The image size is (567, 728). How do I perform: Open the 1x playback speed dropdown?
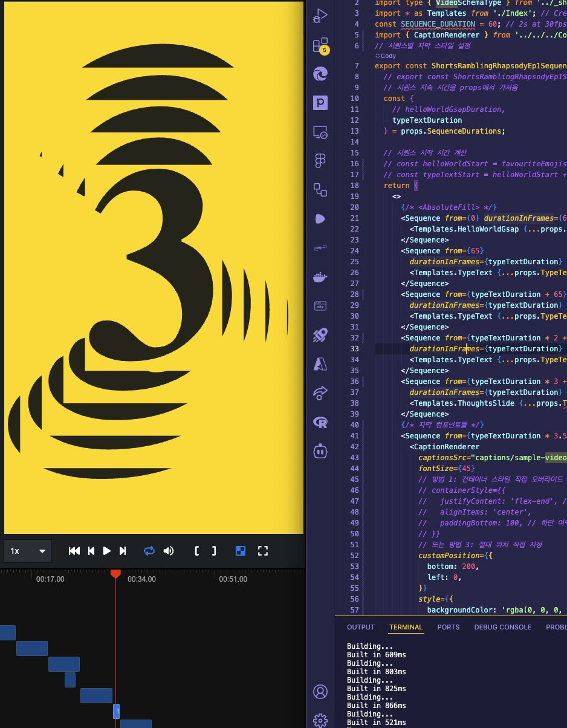coord(28,551)
